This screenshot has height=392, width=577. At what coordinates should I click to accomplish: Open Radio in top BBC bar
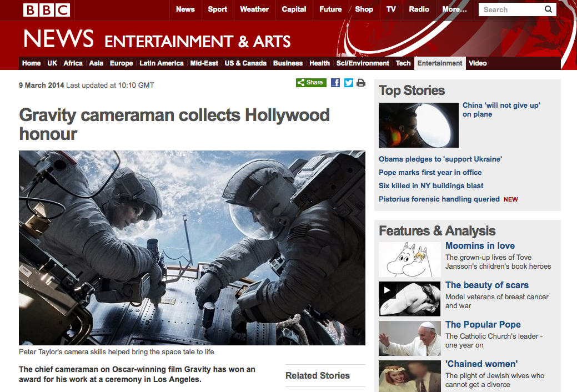point(419,9)
